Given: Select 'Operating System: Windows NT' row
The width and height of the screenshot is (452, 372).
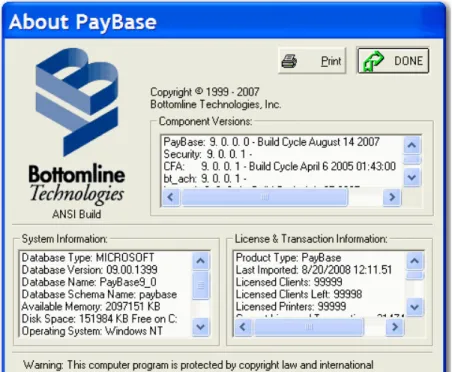Looking at the screenshot, I should (92, 331).
